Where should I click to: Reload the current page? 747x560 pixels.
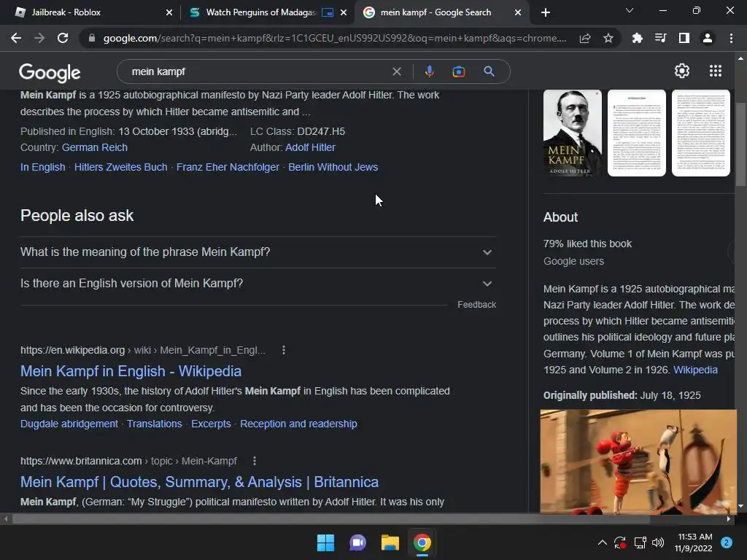(x=63, y=38)
